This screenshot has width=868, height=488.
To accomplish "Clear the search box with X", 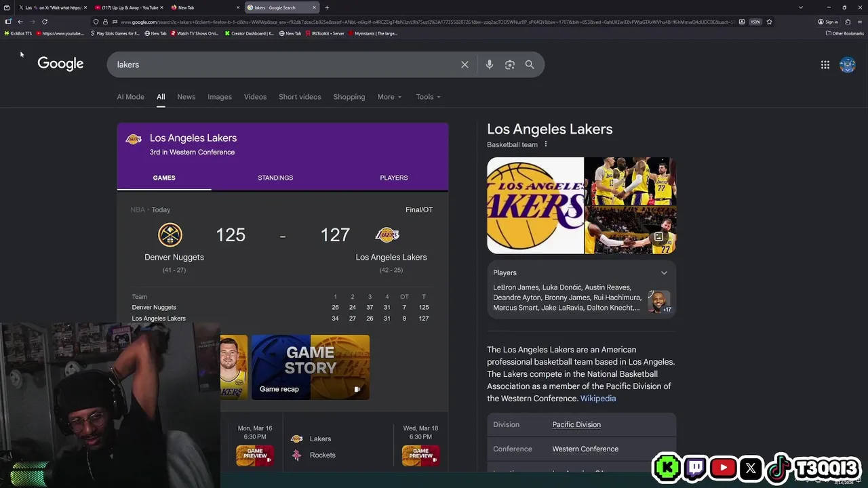I will pos(465,64).
